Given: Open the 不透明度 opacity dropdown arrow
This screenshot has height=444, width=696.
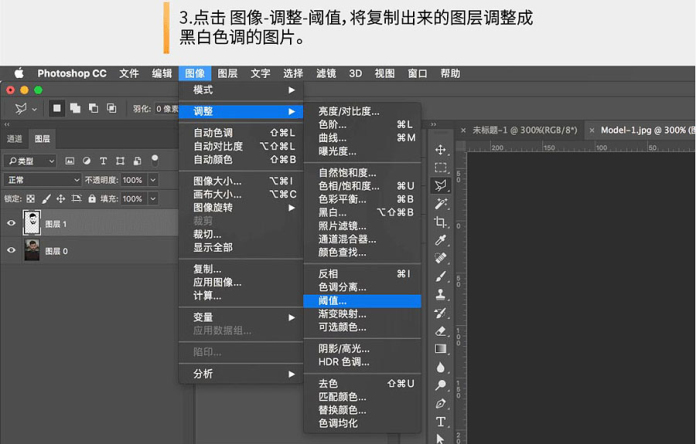Looking at the screenshot, I should click(151, 180).
